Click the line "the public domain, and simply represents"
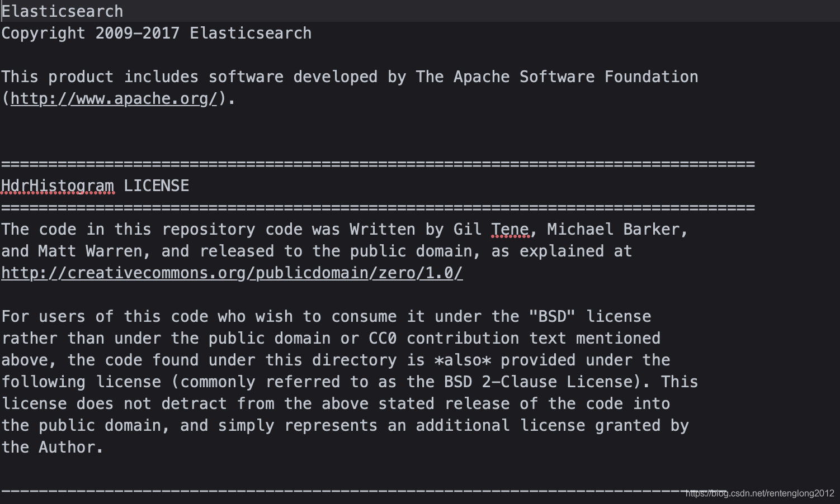This screenshot has height=504, width=840. [x=345, y=425]
